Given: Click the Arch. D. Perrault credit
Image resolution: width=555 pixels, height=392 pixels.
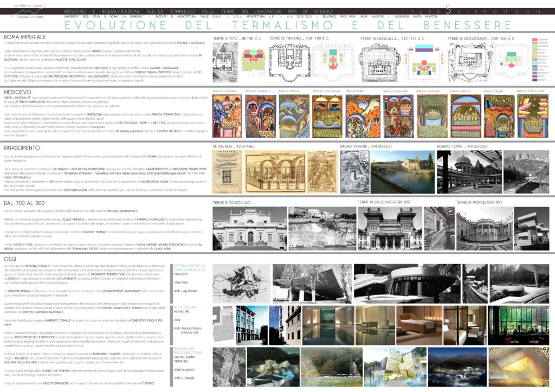Looking at the screenshot, I should [184, 378].
